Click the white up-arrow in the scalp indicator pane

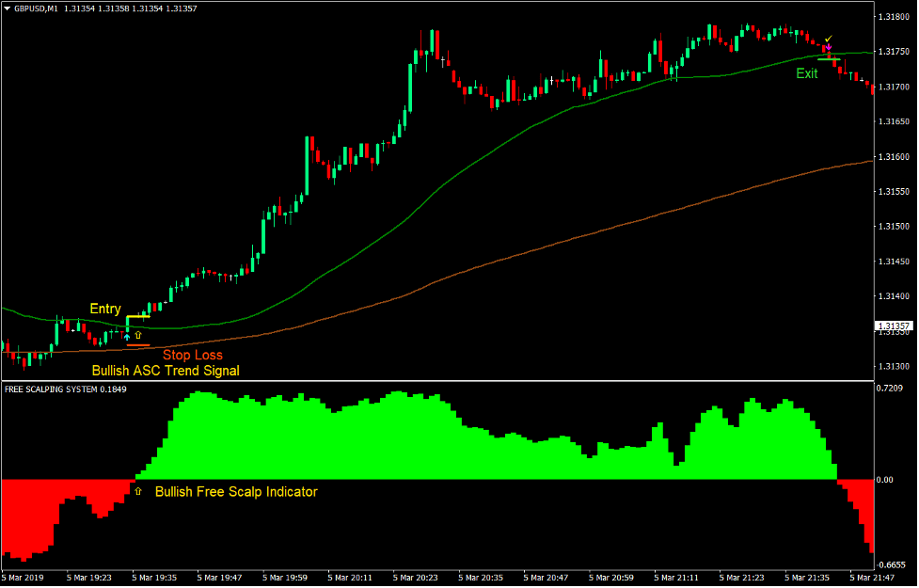[x=137, y=490]
